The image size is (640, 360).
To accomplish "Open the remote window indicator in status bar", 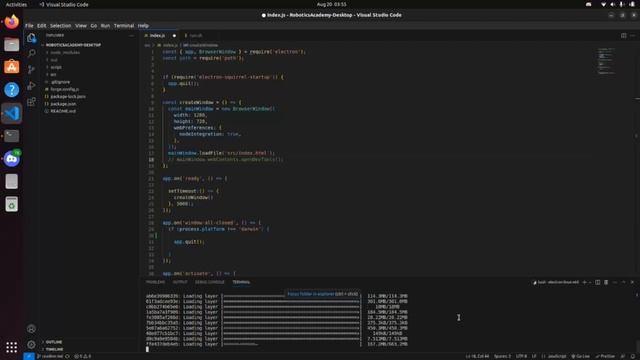I will click(x=29, y=356).
